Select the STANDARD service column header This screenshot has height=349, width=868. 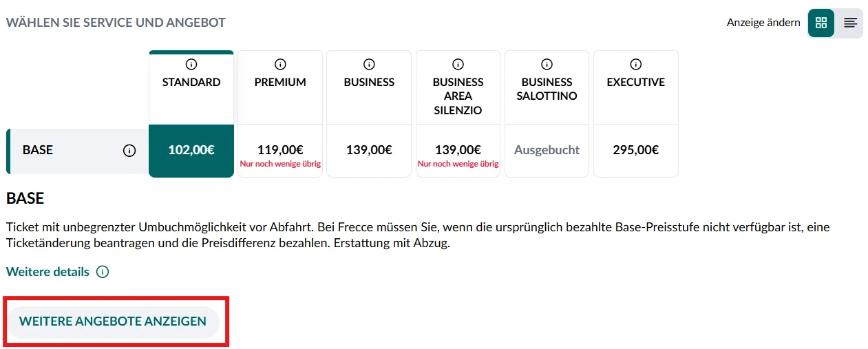point(191,82)
